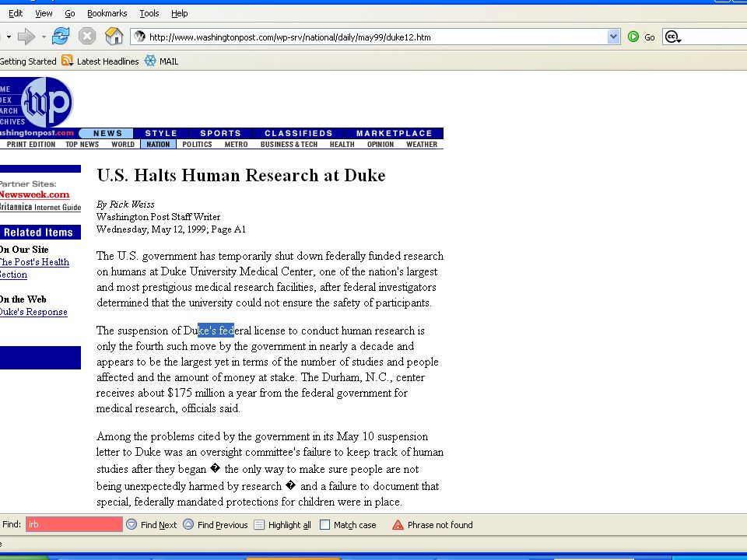This screenshot has height=560, width=747.
Task: Follow the Britannica Internet Guide link
Action: 40,207
